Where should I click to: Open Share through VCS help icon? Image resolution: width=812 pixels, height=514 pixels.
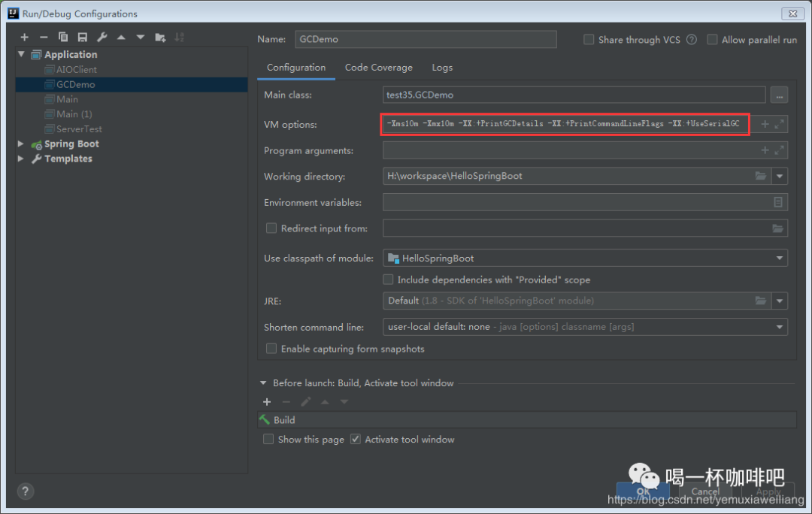coord(692,39)
